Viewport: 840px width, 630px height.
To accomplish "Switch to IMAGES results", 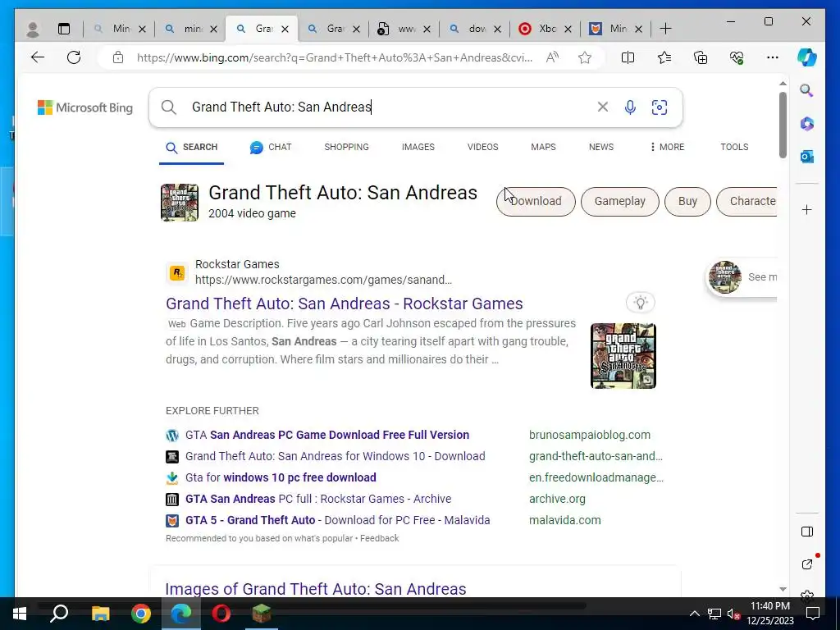I will pos(418,147).
